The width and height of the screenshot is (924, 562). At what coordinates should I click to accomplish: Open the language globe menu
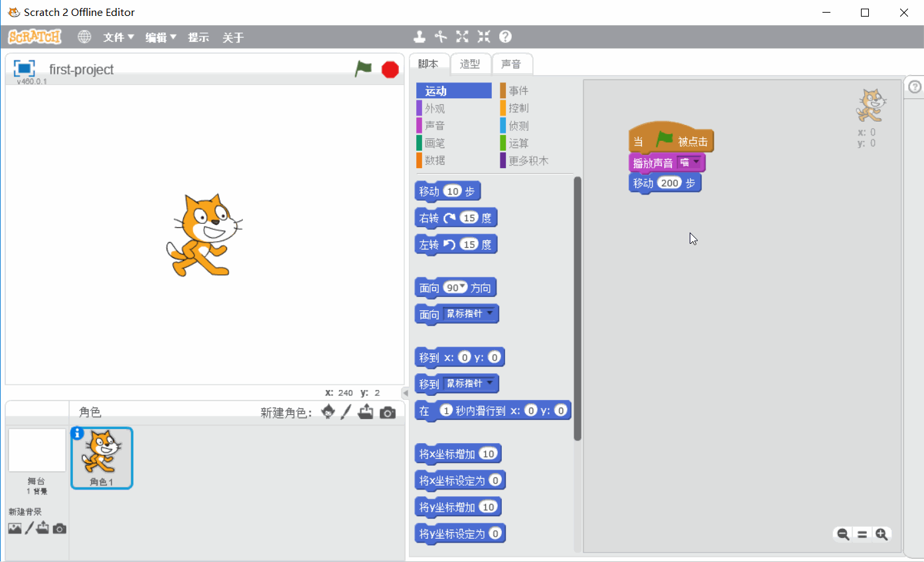click(84, 37)
